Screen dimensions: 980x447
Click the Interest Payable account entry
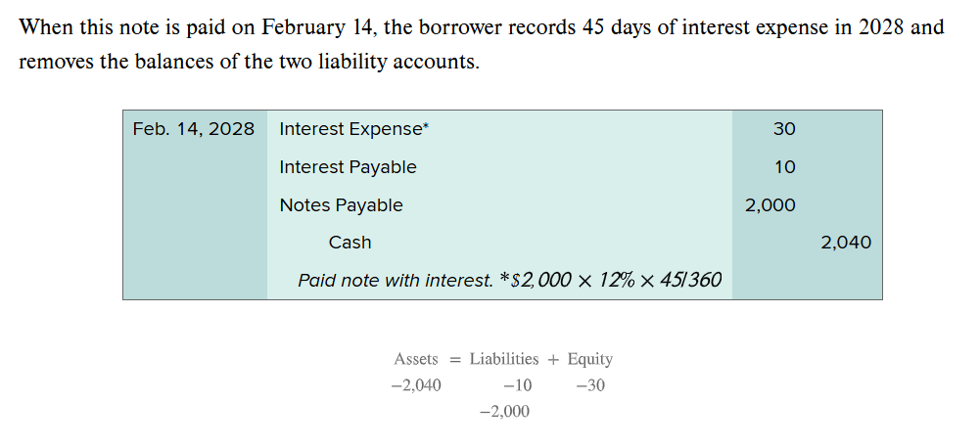(x=348, y=167)
